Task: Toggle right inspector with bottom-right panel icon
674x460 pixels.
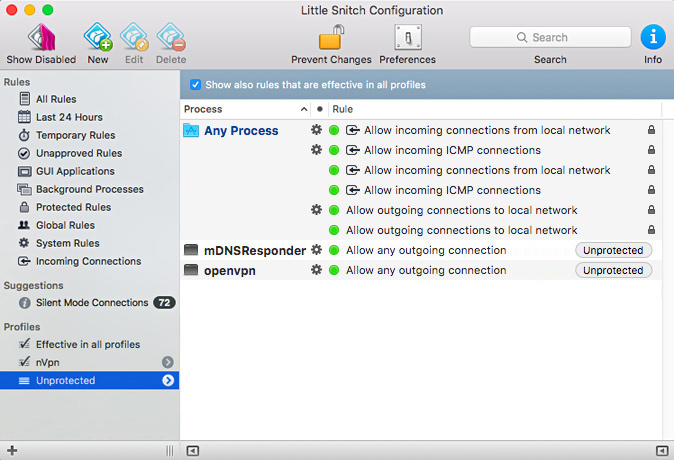Action: coord(662,451)
